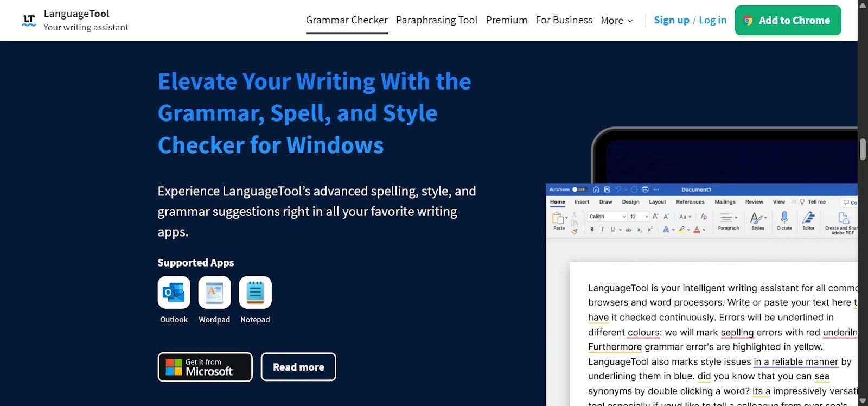Viewport: 868px width, 406px height.
Task: Click the page vertical scrollbar thumb
Action: click(863, 150)
